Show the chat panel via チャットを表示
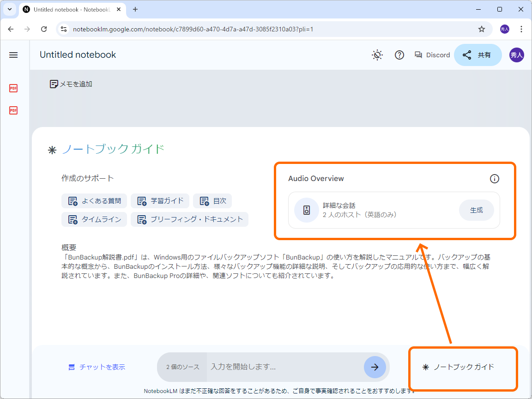The height and width of the screenshot is (399, 532). pos(97,366)
